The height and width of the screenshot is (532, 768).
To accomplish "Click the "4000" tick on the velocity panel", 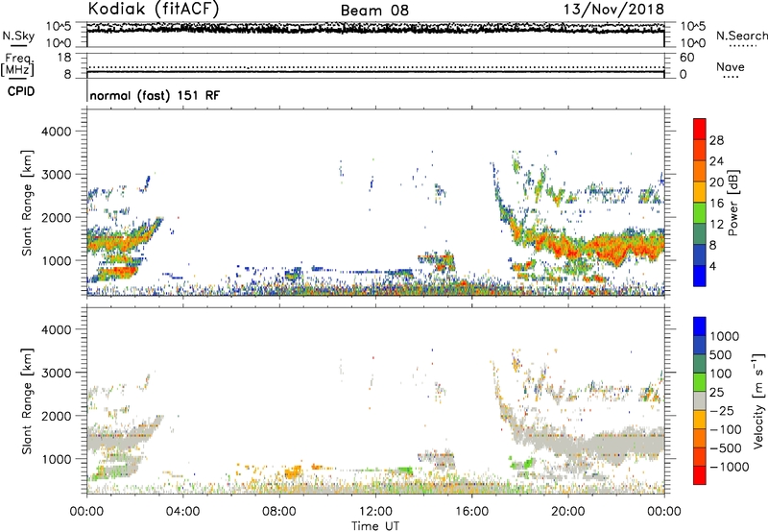I will (57, 329).
